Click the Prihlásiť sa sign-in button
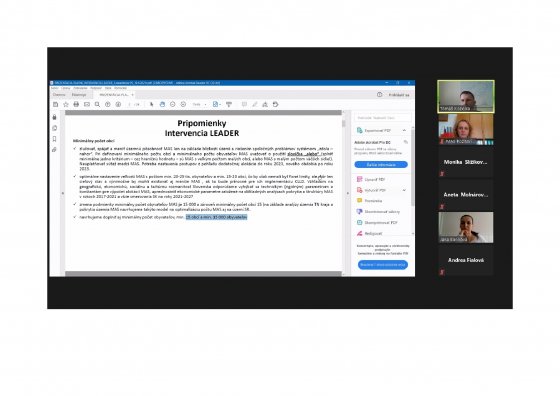The height and width of the screenshot is (396, 560). point(399,95)
